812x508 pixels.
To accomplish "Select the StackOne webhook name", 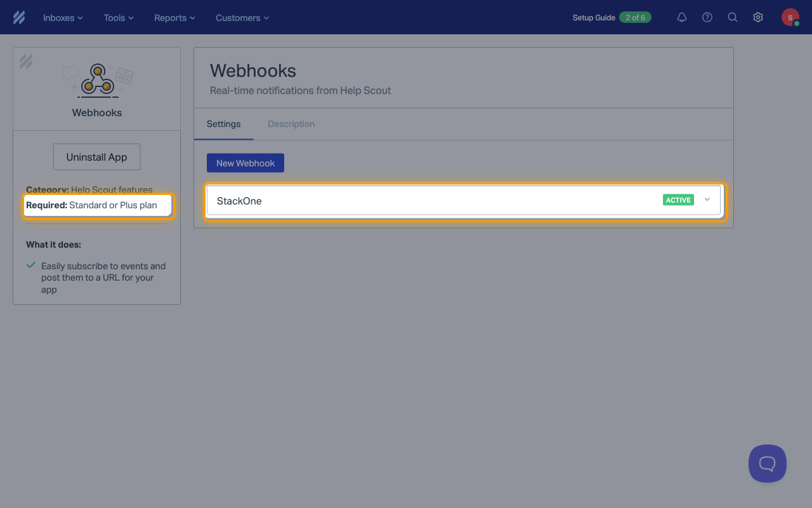I will tap(239, 201).
